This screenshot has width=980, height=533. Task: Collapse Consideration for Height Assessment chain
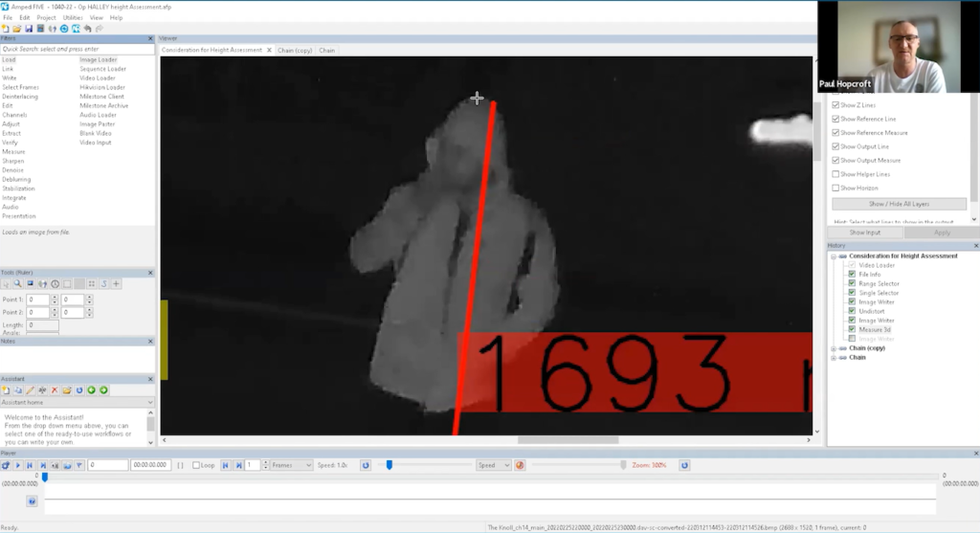click(834, 256)
